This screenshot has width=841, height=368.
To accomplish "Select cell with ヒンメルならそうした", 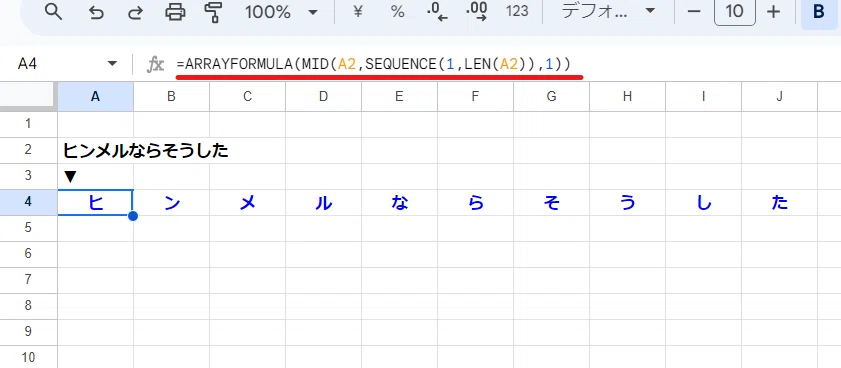I will pos(95,151).
